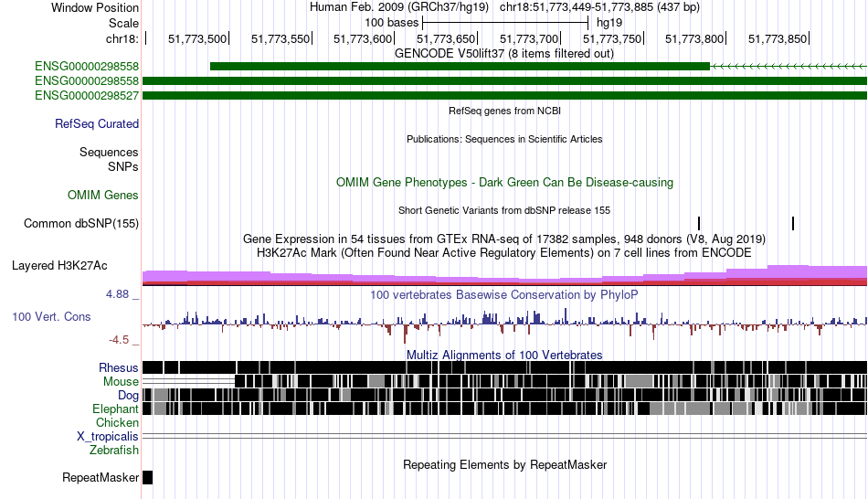
Task: Click the Layered H3K27Ac track label
Action: coord(59,265)
